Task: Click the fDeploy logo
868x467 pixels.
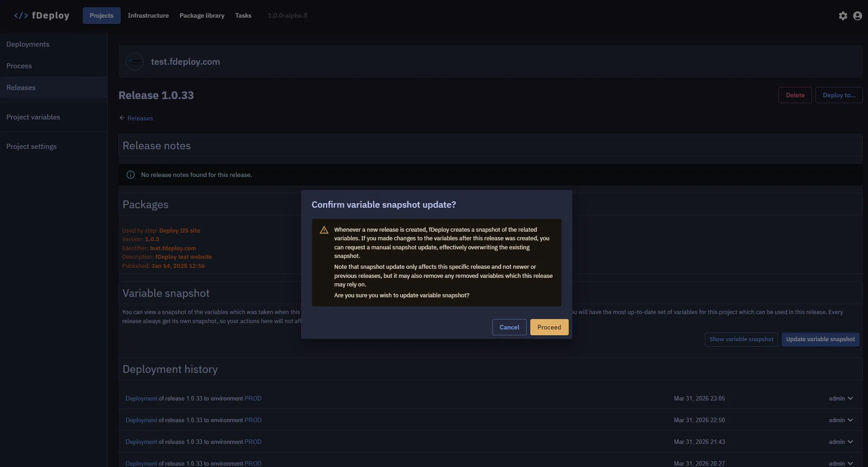Action: [42, 15]
